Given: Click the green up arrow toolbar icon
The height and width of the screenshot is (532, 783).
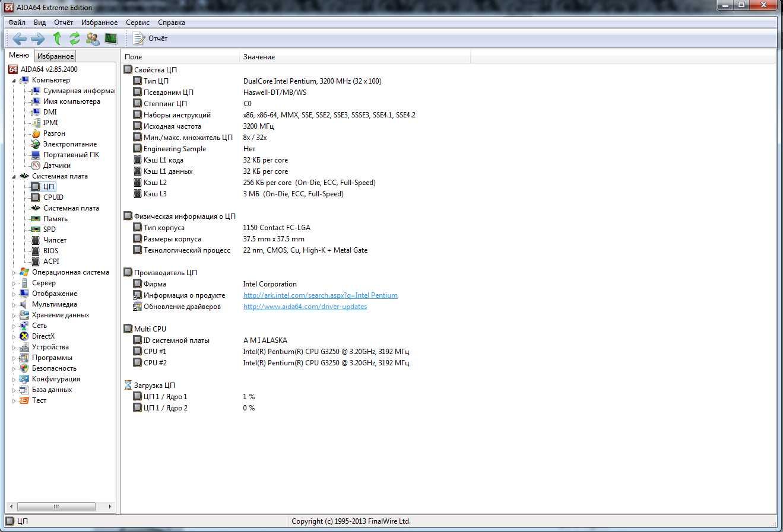Looking at the screenshot, I should click(57, 39).
